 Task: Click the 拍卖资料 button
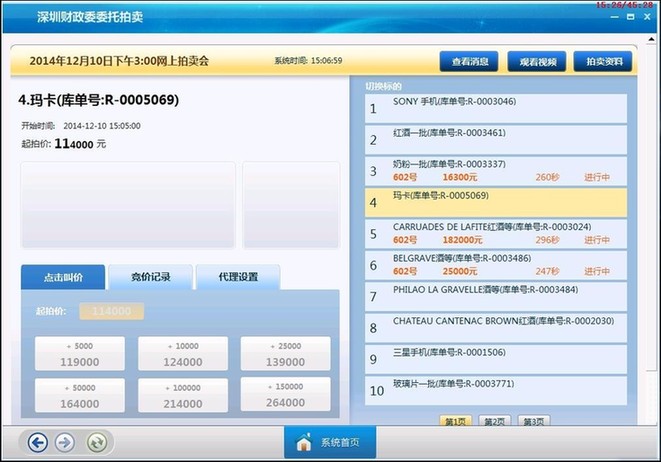coord(603,61)
